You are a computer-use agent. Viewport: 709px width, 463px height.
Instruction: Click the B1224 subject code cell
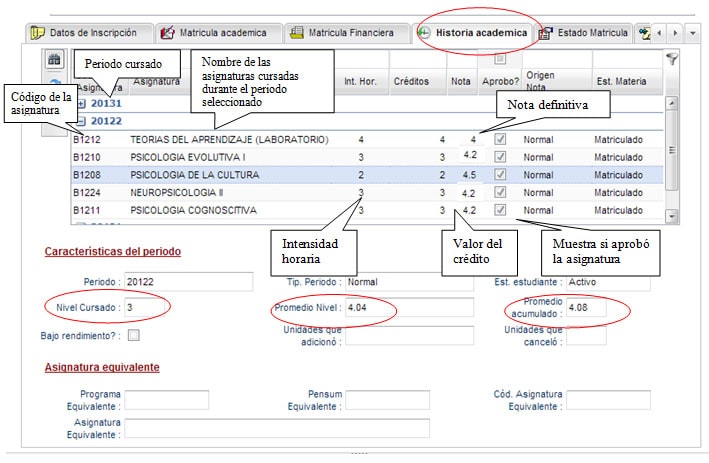coord(87,193)
